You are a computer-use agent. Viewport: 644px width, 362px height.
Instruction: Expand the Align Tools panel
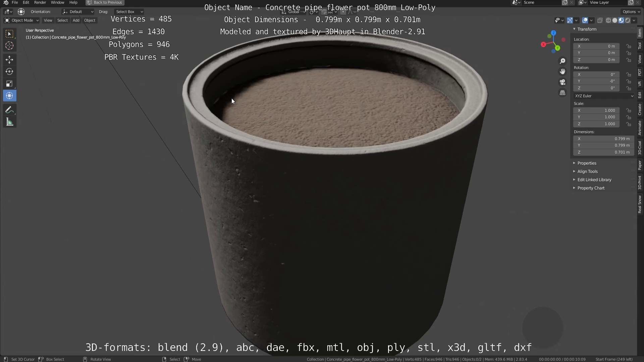coord(587,171)
